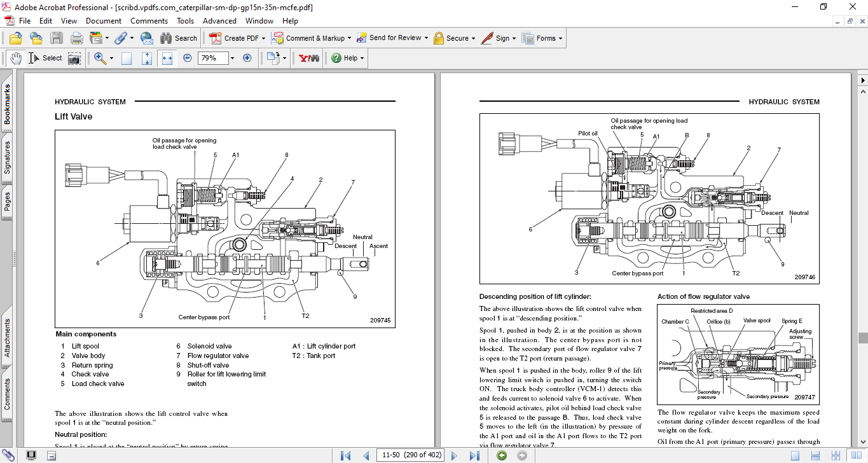Jump to the first page

click(x=345, y=455)
